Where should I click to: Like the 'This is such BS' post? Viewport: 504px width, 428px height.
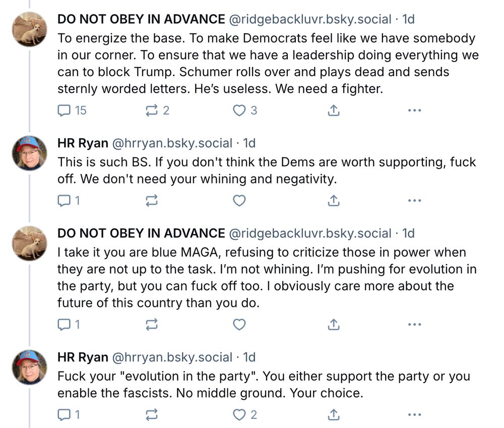click(x=239, y=201)
